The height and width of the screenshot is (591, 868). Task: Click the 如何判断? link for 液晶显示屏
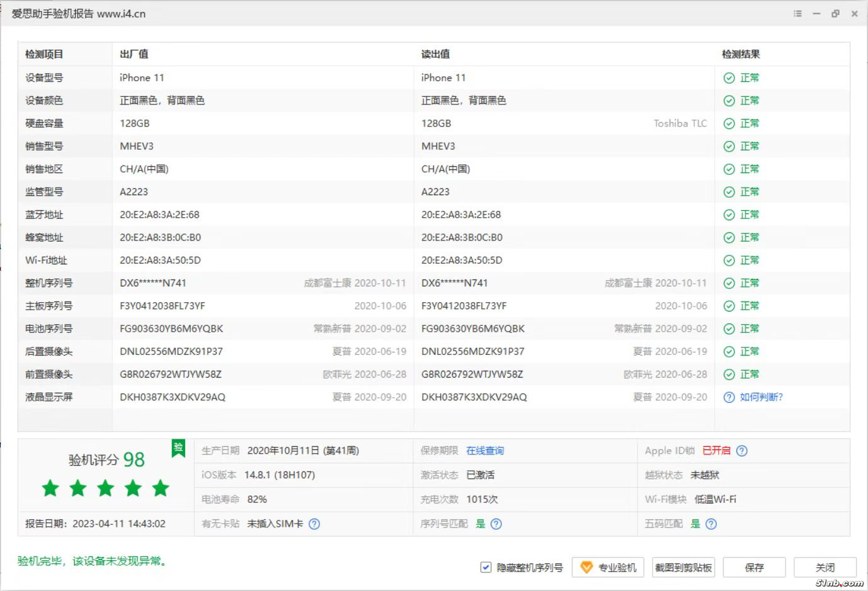coord(762,397)
